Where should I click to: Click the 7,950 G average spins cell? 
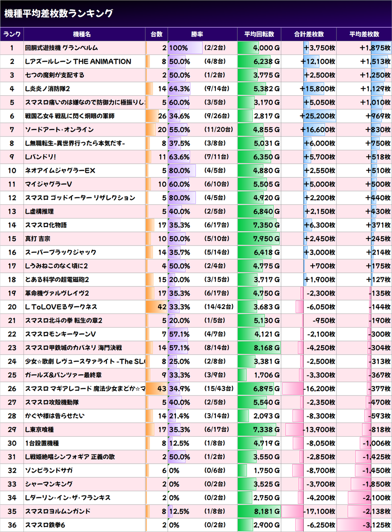click(259, 239)
